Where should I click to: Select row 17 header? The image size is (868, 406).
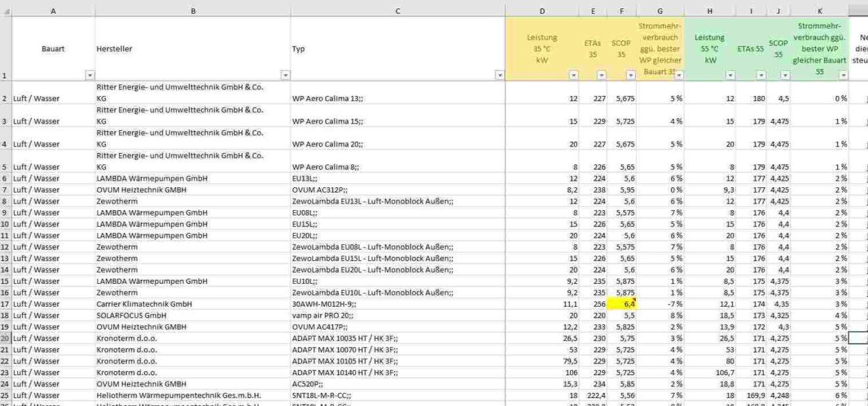coord(5,304)
